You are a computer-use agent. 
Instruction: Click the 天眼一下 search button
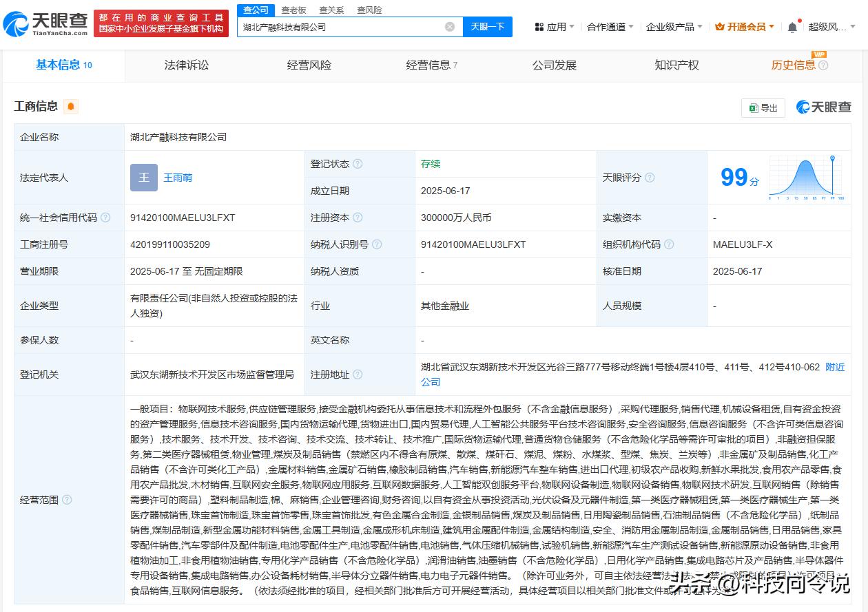(488, 27)
